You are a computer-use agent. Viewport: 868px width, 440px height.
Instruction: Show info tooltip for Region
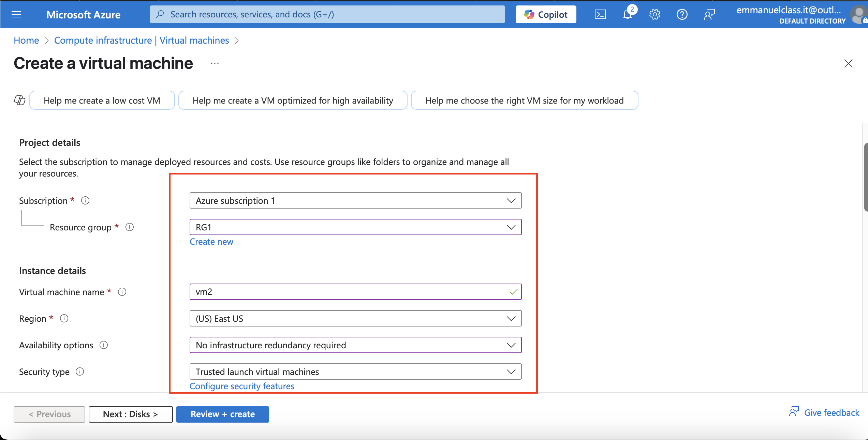[64, 318]
